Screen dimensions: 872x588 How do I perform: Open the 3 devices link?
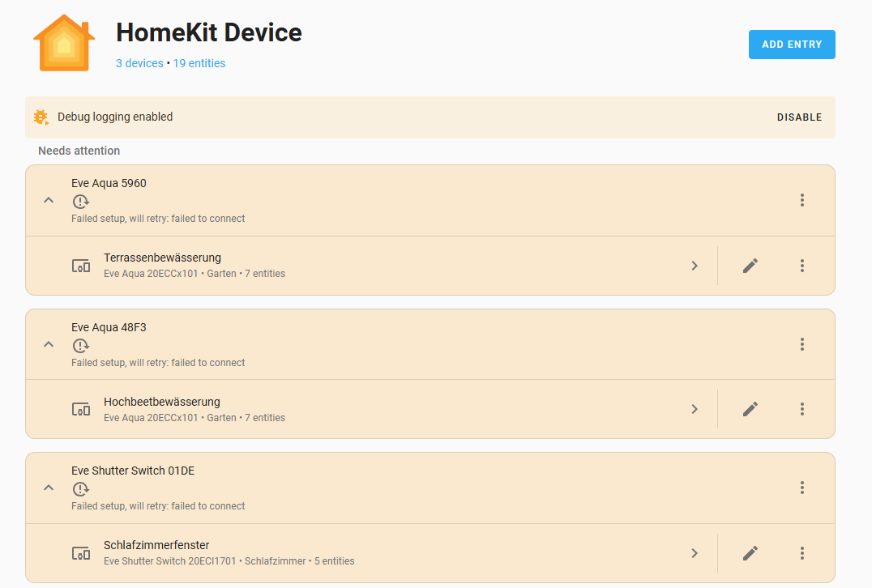pos(139,63)
